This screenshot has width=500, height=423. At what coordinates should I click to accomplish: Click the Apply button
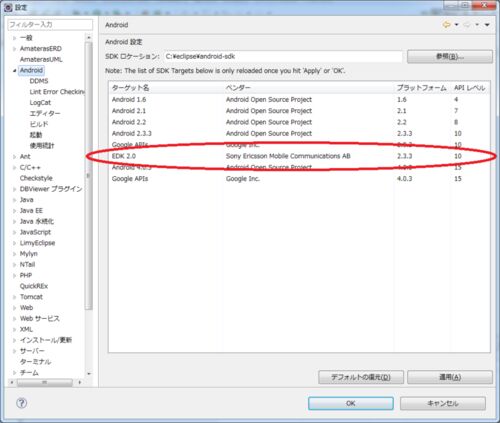pyautogui.click(x=450, y=377)
